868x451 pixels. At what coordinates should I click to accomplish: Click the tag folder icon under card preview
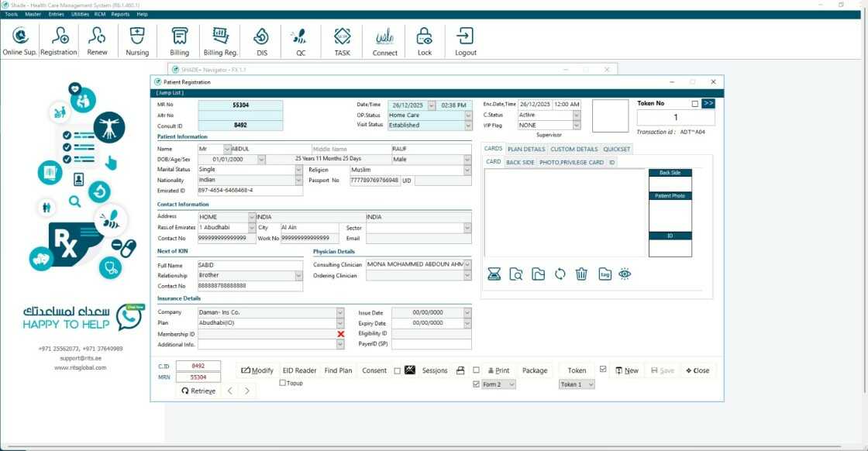(604, 274)
